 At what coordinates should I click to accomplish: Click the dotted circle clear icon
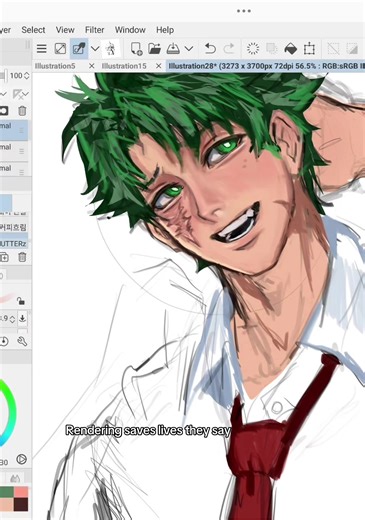[253, 49]
